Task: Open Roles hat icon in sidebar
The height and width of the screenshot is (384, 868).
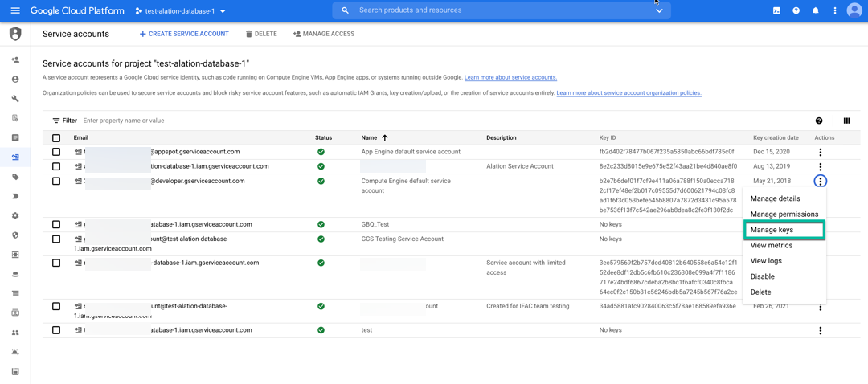Action: pos(15,274)
